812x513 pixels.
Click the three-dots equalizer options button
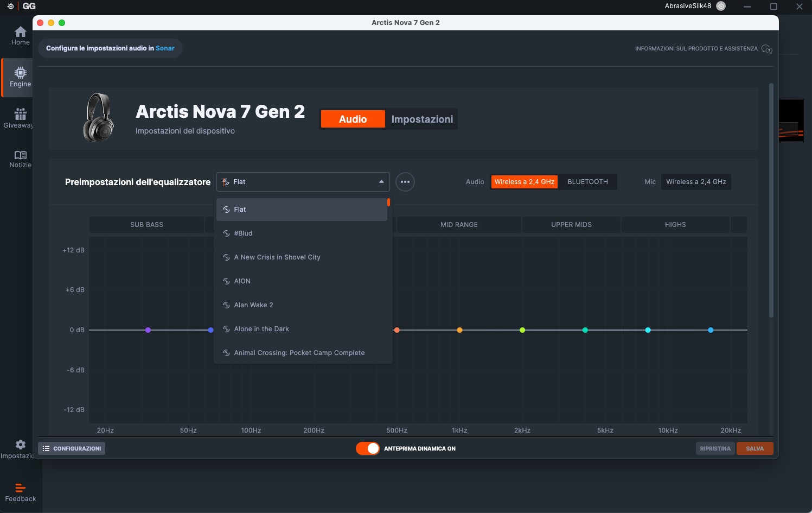click(x=405, y=182)
